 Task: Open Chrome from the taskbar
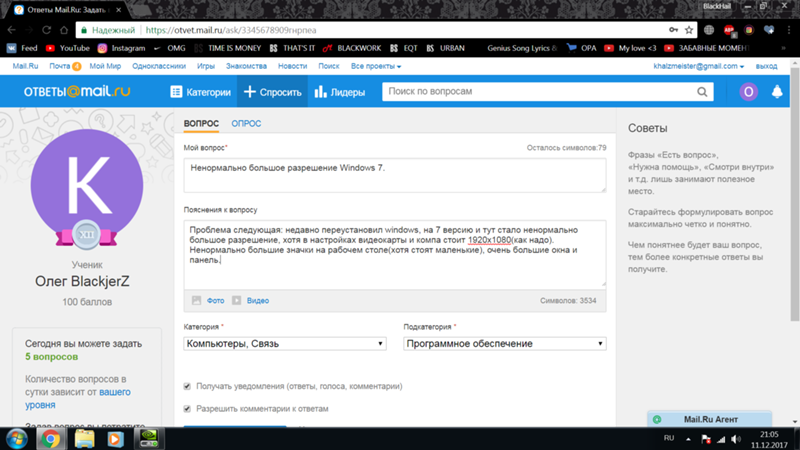[51, 439]
